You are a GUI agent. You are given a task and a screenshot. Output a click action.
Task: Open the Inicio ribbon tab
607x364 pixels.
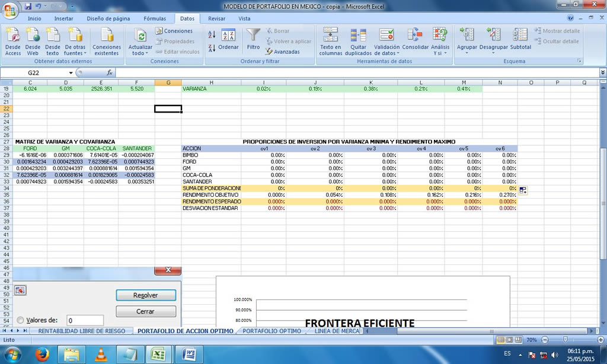(34, 18)
